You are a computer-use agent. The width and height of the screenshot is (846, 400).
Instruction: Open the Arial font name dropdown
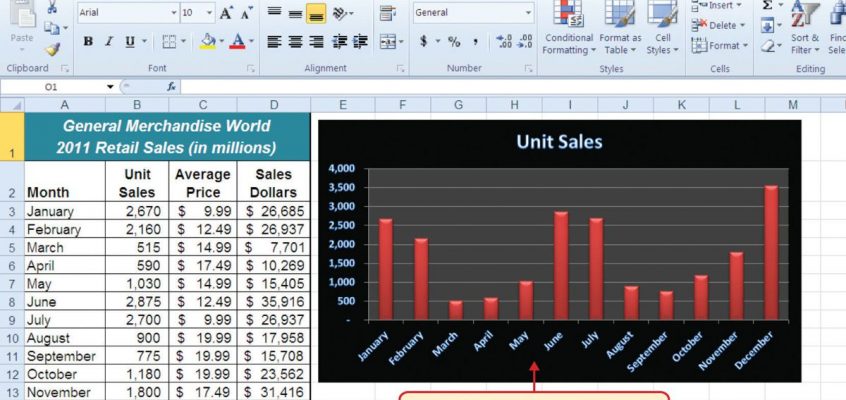pyautogui.click(x=174, y=13)
